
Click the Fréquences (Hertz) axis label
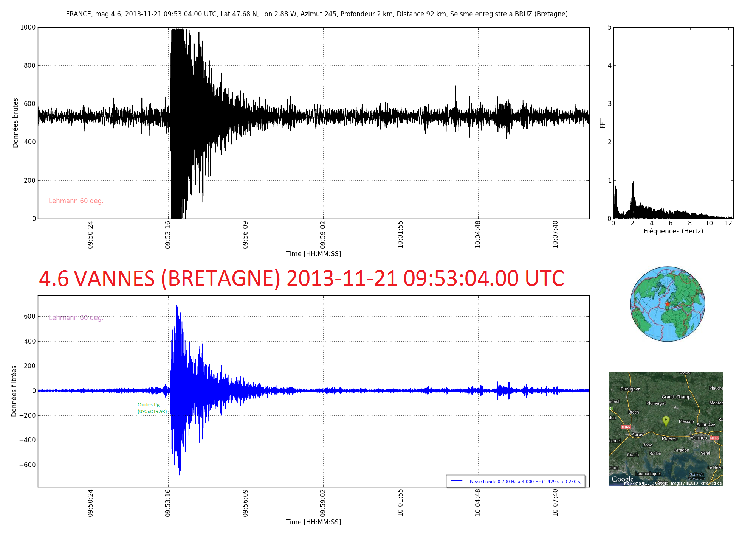673,231
